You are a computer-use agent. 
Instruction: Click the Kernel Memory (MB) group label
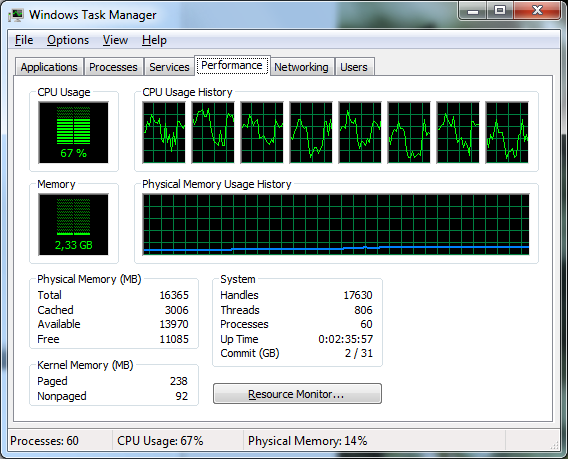pyautogui.click(x=85, y=365)
